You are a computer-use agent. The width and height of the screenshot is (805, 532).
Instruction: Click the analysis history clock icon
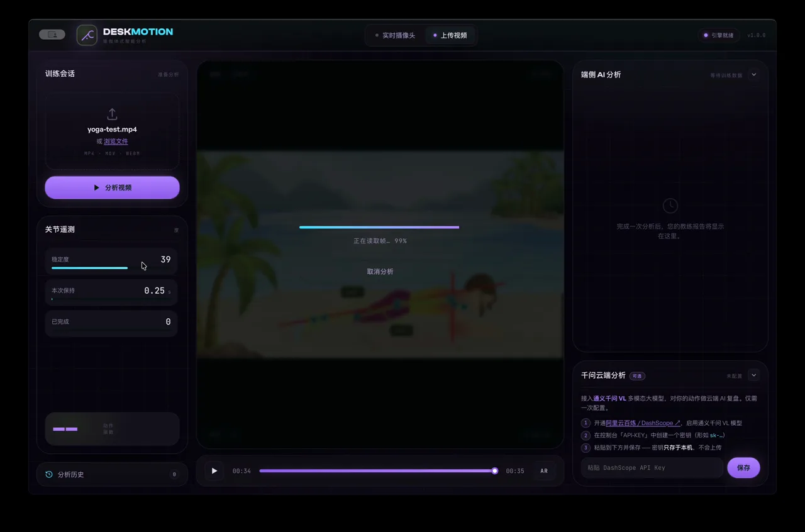(x=49, y=474)
